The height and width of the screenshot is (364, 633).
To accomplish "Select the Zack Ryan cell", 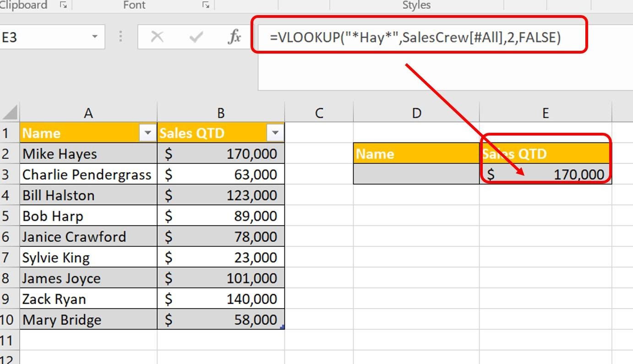I will [88, 299].
